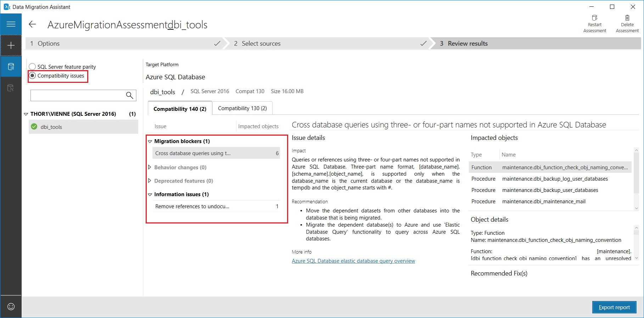The width and height of the screenshot is (644, 318).
Task: Click green check icon beside dbi_tools
Action: [34, 127]
